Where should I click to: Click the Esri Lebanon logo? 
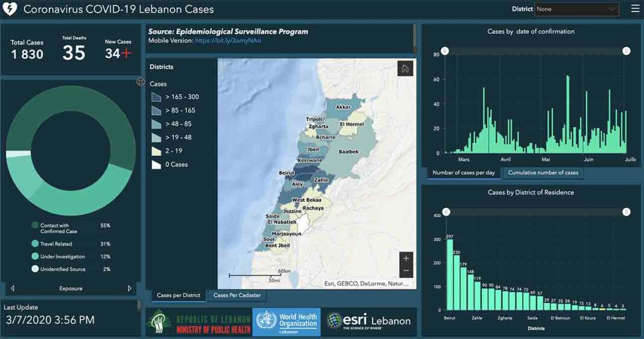(x=368, y=321)
